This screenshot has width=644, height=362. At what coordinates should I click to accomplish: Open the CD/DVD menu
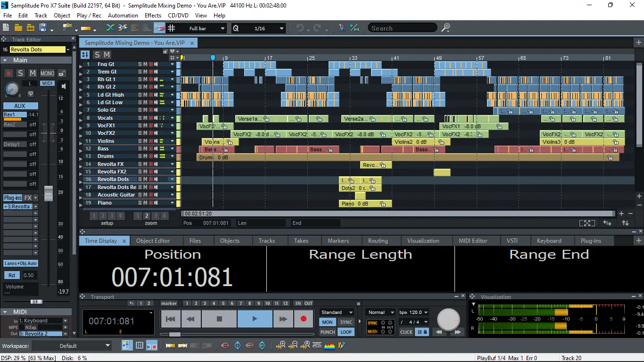[x=179, y=16]
